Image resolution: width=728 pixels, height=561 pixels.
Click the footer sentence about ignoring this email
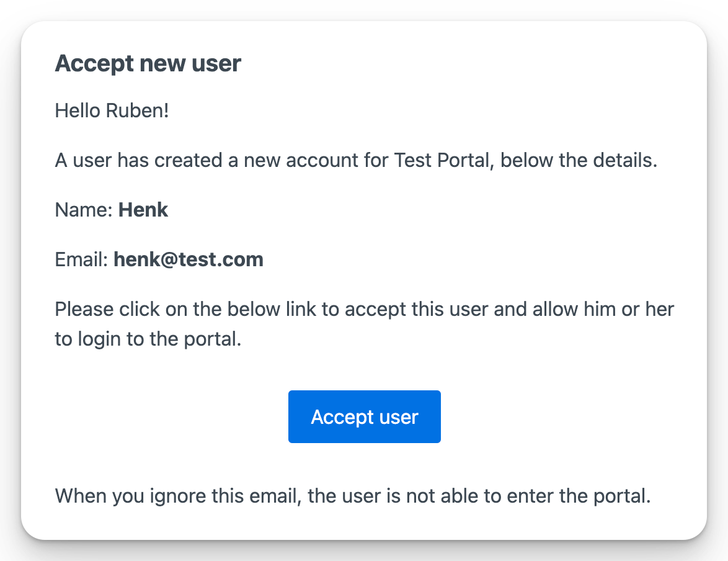pyautogui.click(x=352, y=496)
